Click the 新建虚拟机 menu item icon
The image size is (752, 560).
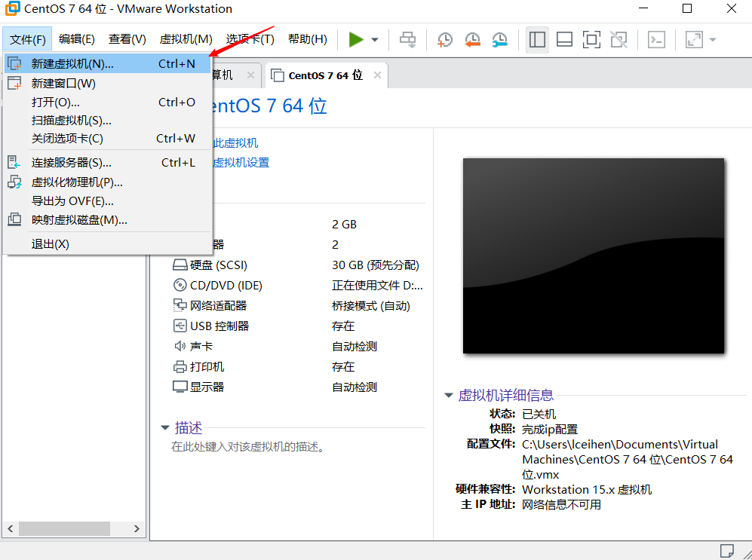tap(15, 64)
